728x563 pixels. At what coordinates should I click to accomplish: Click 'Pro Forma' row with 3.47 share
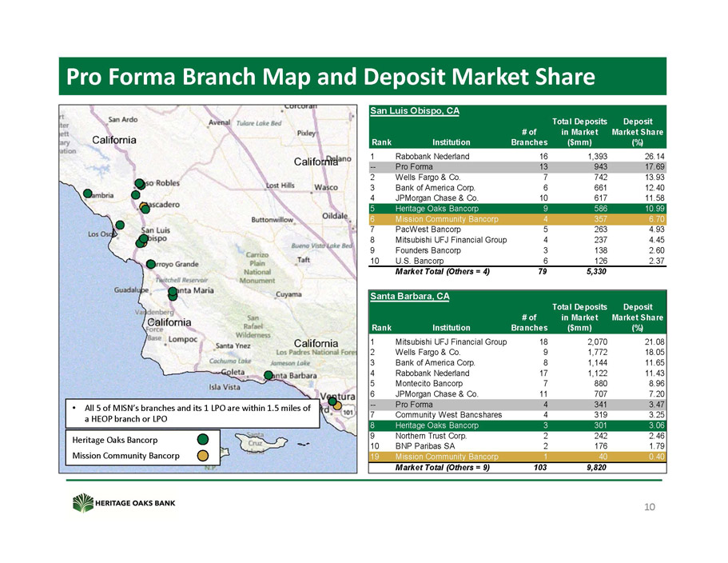pyautogui.click(x=517, y=405)
